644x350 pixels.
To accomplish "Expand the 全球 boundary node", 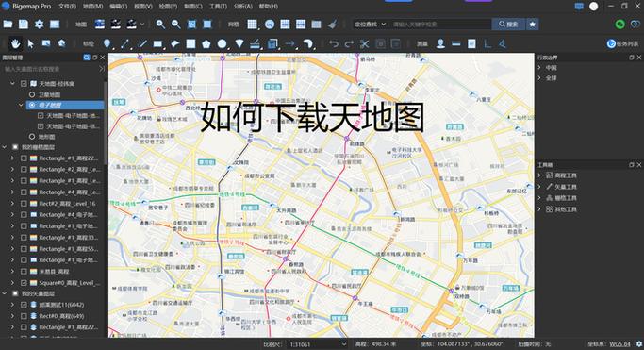I will coord(539,77).
